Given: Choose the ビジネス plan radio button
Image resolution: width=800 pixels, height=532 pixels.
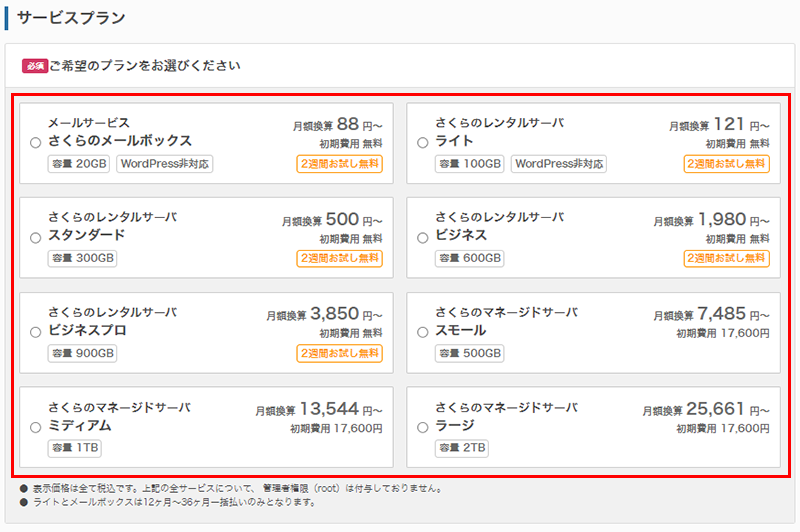Looking at the screenshot, I should tap(422, 238).
